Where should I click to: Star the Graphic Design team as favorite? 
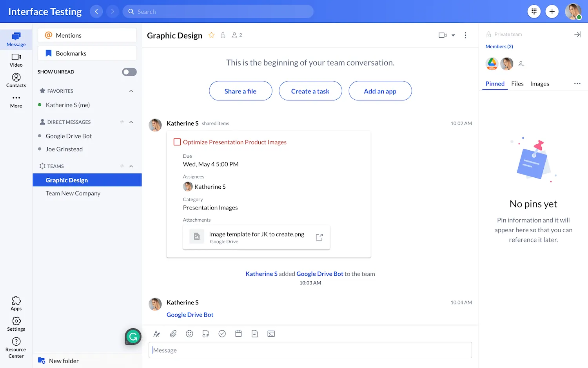tap(212, 35)
